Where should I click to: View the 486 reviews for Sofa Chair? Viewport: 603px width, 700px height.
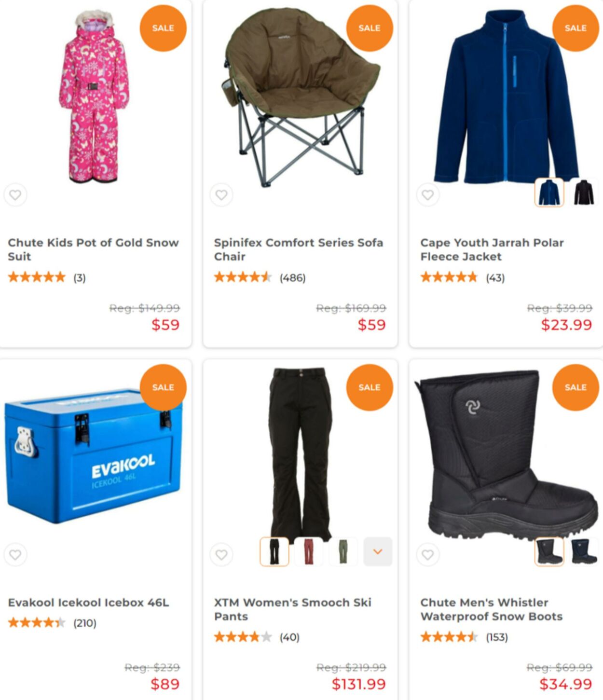coord(292,278)
